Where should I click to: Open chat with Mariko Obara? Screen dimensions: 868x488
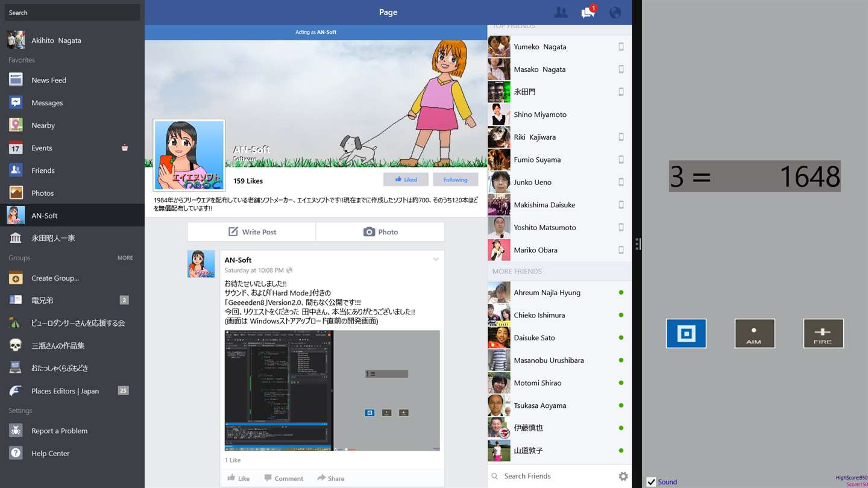click(559, 250)
